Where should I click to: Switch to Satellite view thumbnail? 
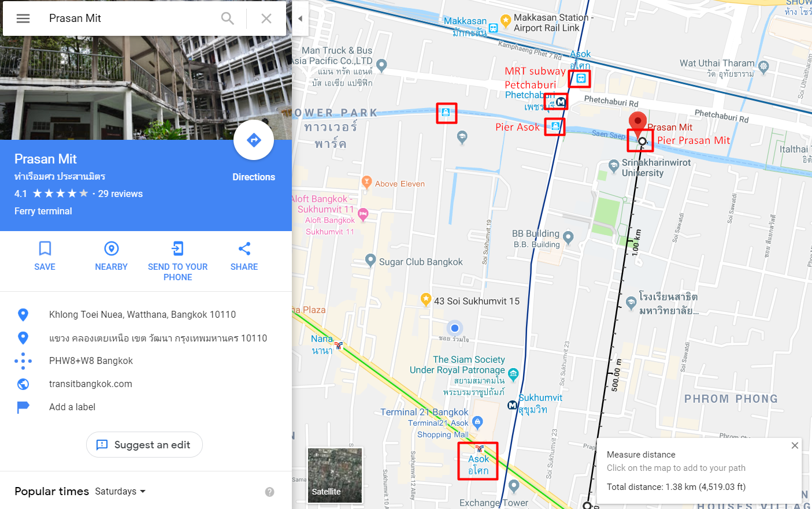click(335, 475)
